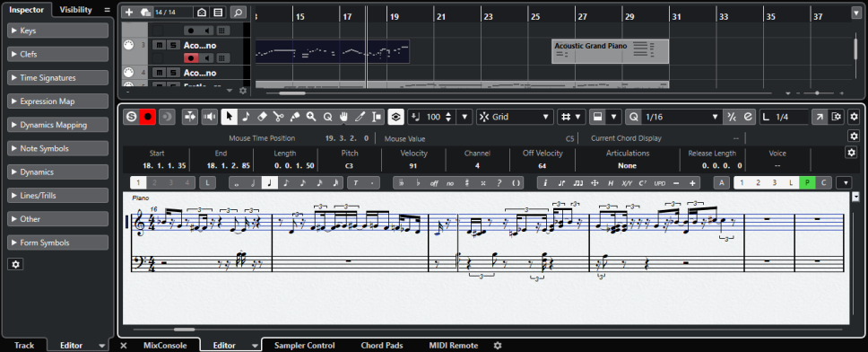Expand the Time Signatures section

[x=57, y=78]
